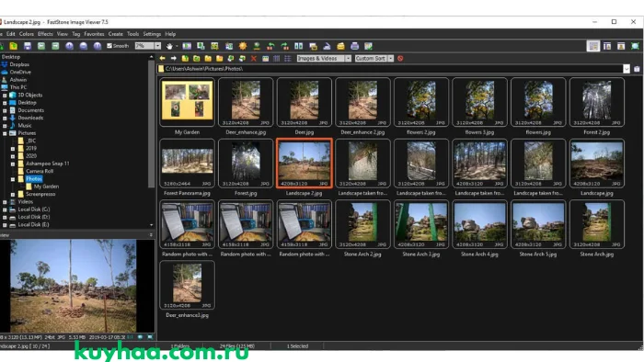Screen dimensions: 644x362
Task: Open the Edit menu
Action: [11, 34]
